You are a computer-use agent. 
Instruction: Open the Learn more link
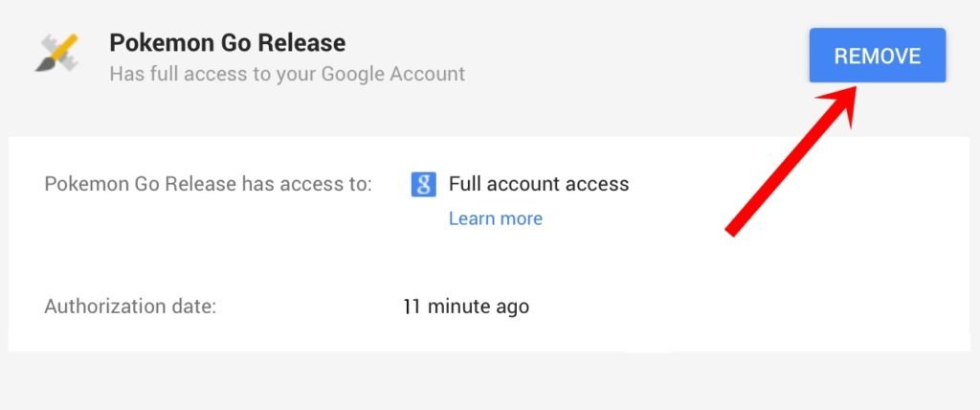click(495, 218)
